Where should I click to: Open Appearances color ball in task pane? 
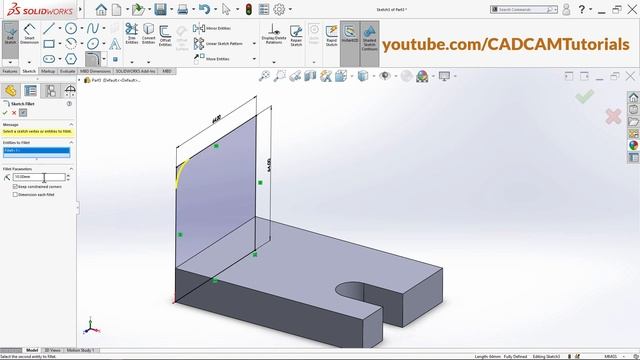click(633, 145)
